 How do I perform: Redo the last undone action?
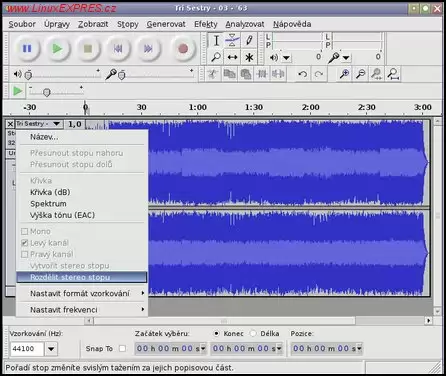coord(319,74)
